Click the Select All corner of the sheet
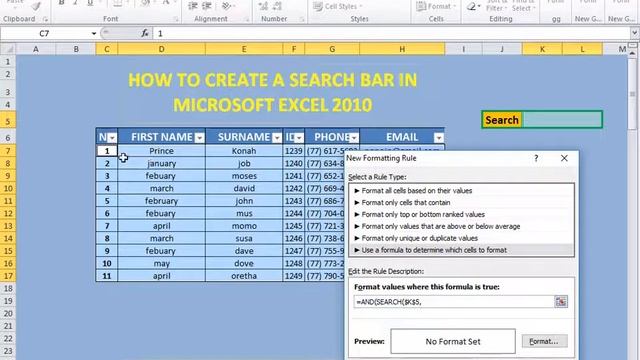This screenshot has width=640, height=360. pyautogui.click(x=8, y=49)
